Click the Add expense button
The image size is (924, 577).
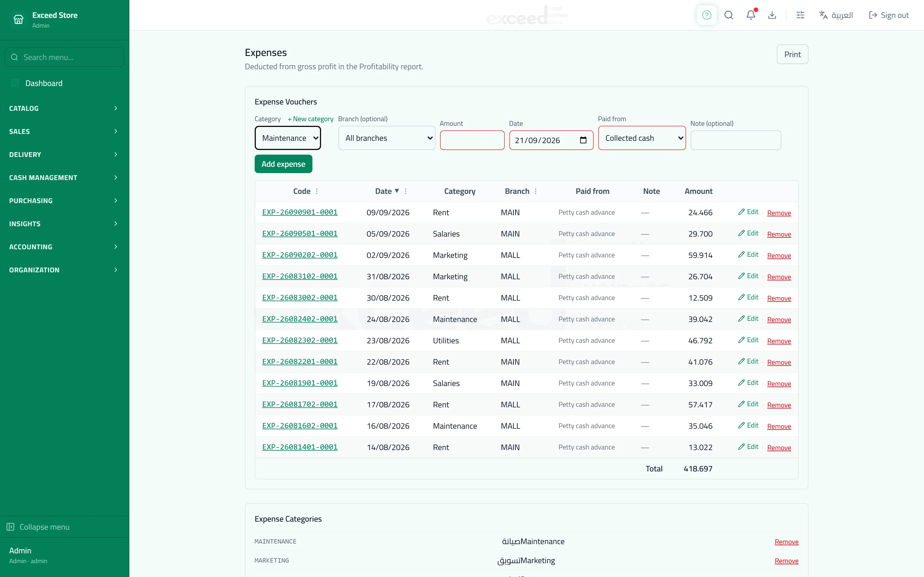pyautogui.click(x=283, y=164)
